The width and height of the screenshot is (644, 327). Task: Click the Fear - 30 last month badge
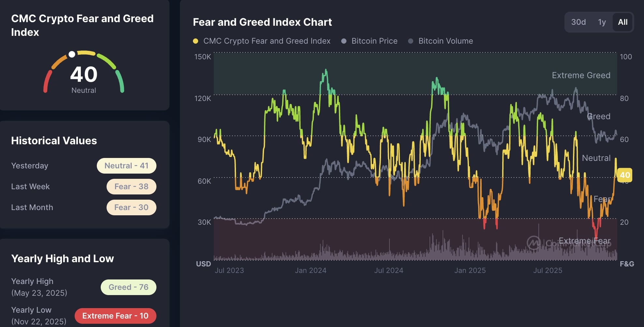click(x=131, y=207)
